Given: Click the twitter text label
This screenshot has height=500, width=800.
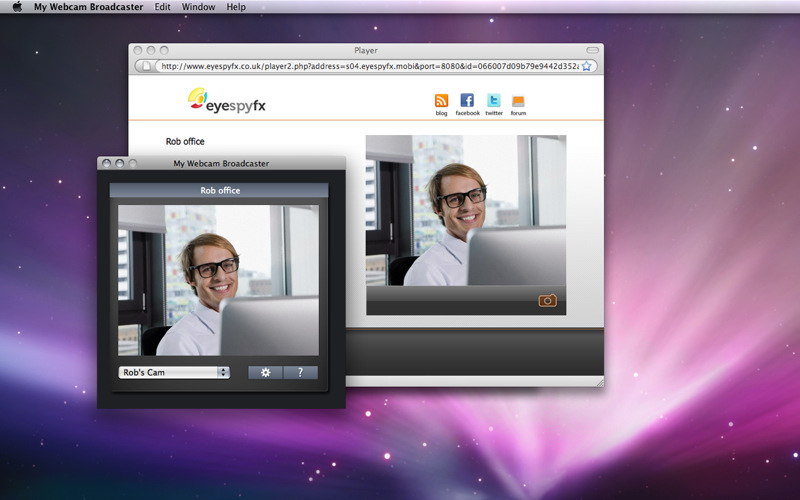Looking at the screenshot, I should click(x=494, y=113).
